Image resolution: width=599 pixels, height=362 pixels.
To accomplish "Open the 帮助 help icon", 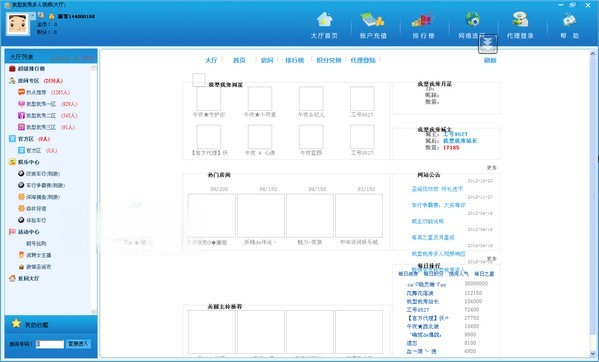I will click(569, 20).
